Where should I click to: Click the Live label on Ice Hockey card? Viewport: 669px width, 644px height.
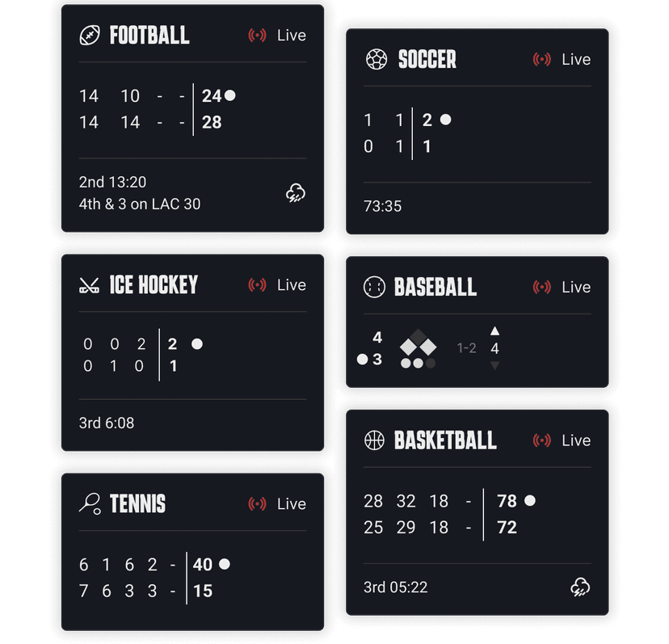292,284
